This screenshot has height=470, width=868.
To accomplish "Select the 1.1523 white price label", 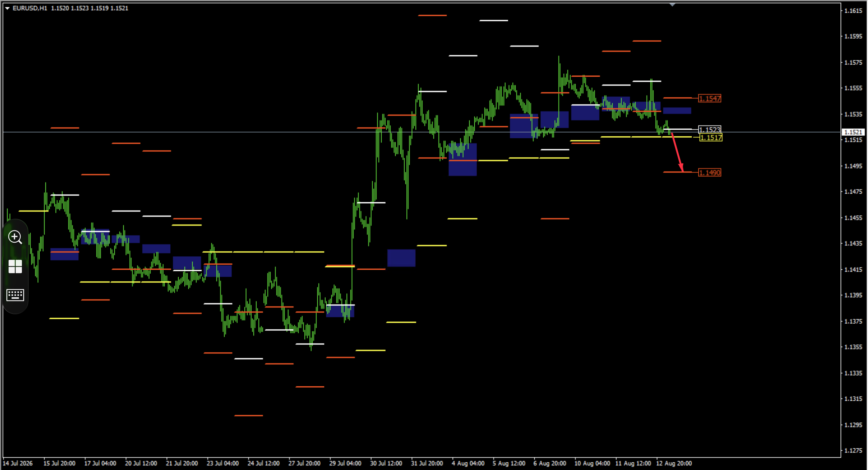I will pyautogui.click(x=710, y=129).
